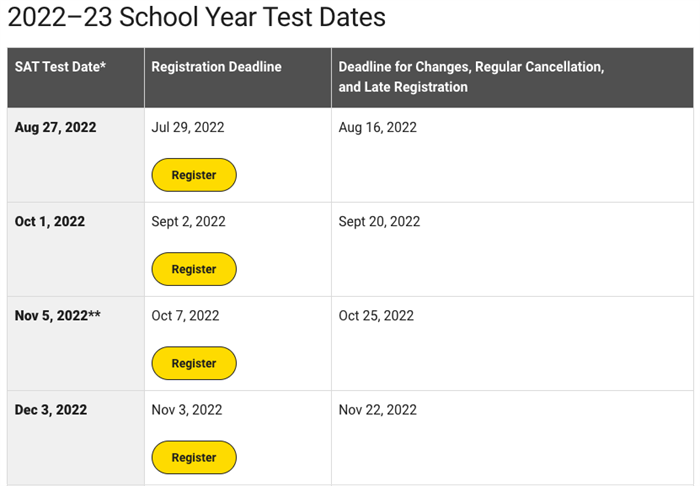This screenshot has height=486, width=700.
Task: Click Register button for Aug 27, 2022 test
Action: tap(194, 175)
